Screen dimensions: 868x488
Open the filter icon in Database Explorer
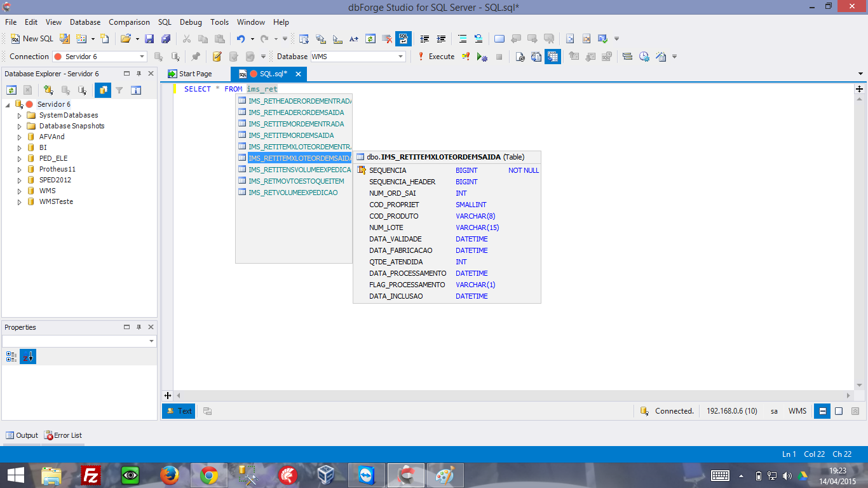(119, 90)
